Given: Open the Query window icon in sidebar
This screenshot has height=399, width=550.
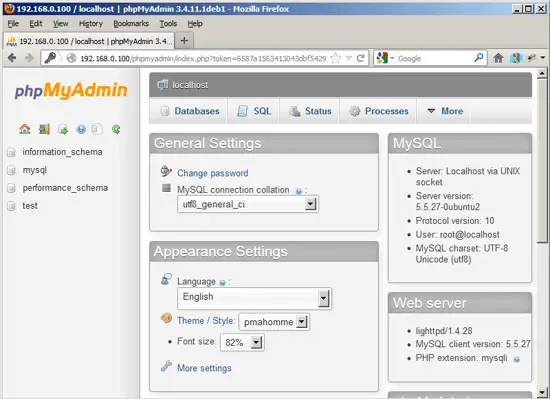Looking at the screenshot, I should click(63, 129).
